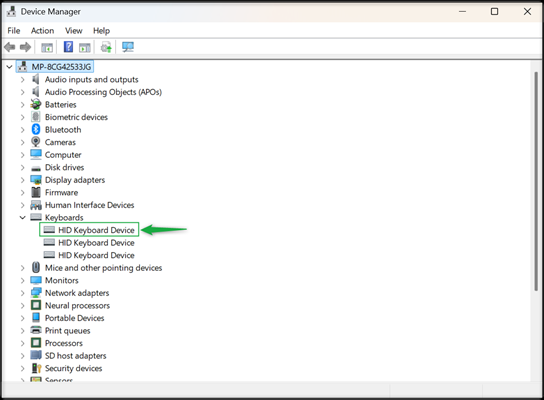Click the Forward arrow toolbar icon
544x400 pixels.
[x=25, y=47]
